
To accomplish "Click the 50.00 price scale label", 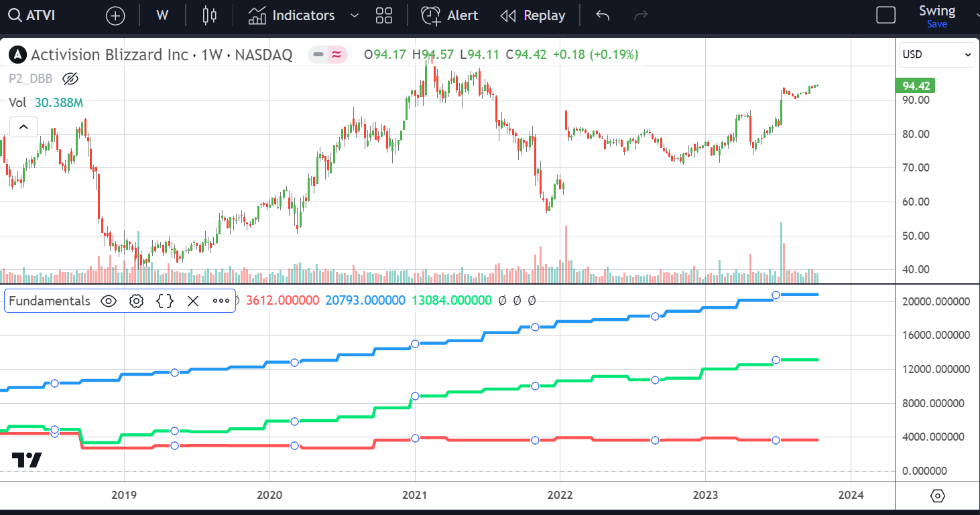I will coord(916,236).
